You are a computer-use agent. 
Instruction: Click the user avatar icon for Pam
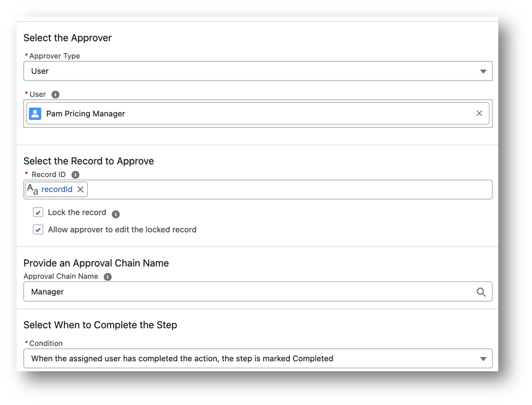(35, 114)
